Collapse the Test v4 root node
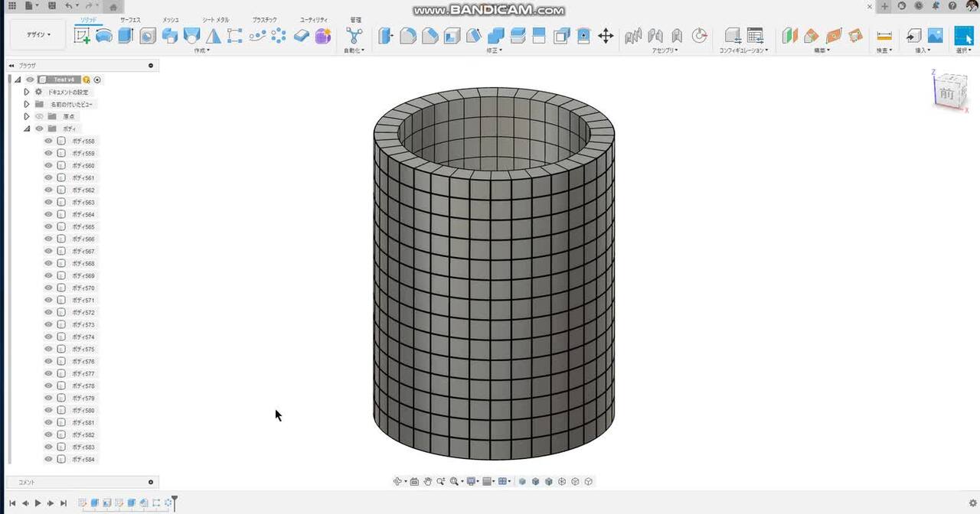The image size is (980, 514). (x=18, y=80)
